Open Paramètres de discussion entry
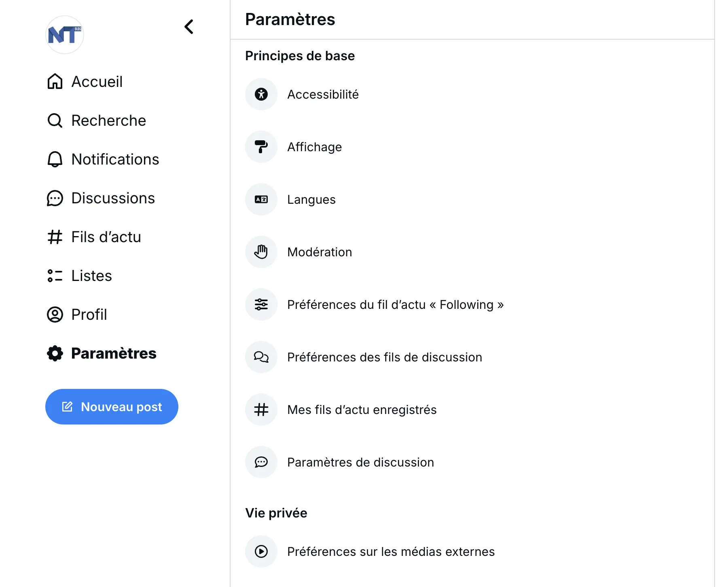Image resolution: width=728 pixels, height=587 pixels. [360, 462]
